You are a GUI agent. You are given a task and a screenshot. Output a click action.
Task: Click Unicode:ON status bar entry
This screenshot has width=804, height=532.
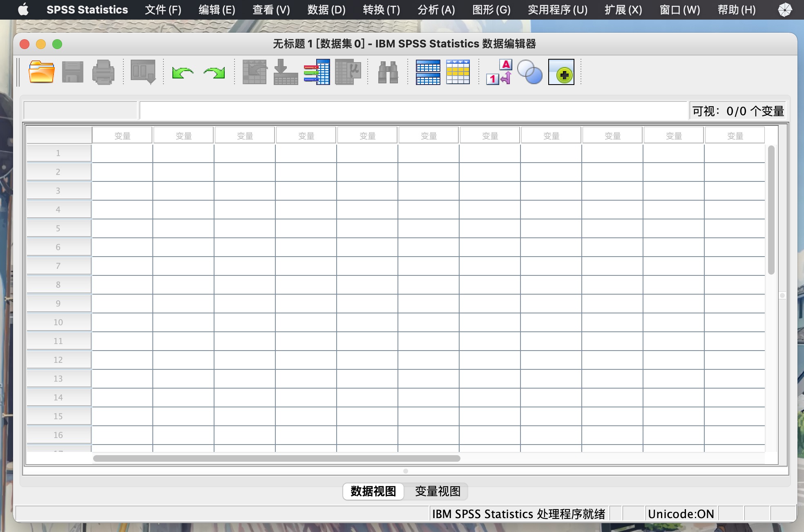[x=681, y=514]
